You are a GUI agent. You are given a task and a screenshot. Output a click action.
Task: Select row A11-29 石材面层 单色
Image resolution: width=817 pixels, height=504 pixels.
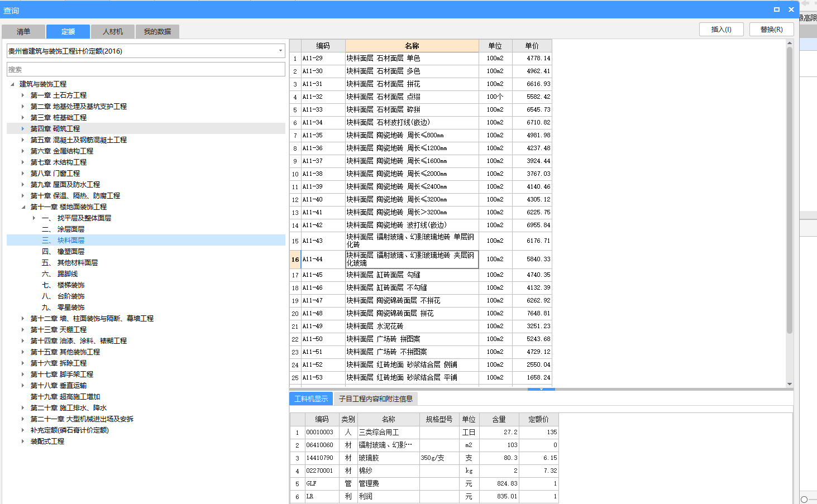tap(421, 58)
